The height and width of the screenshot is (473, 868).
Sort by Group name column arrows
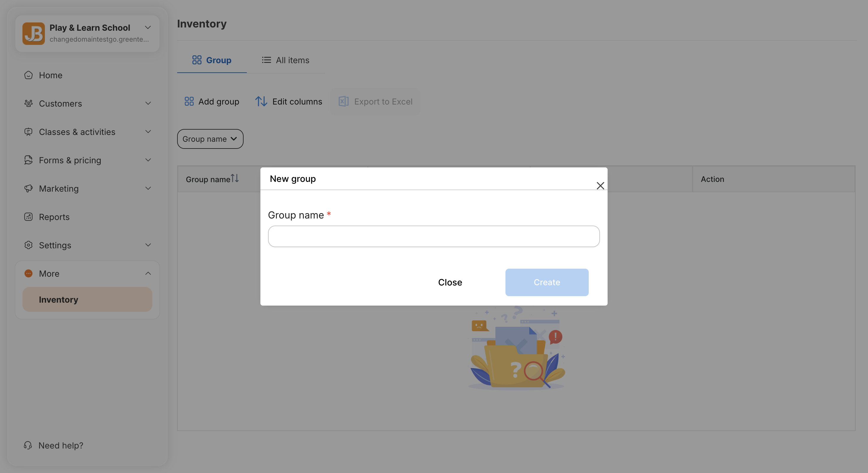235,178
